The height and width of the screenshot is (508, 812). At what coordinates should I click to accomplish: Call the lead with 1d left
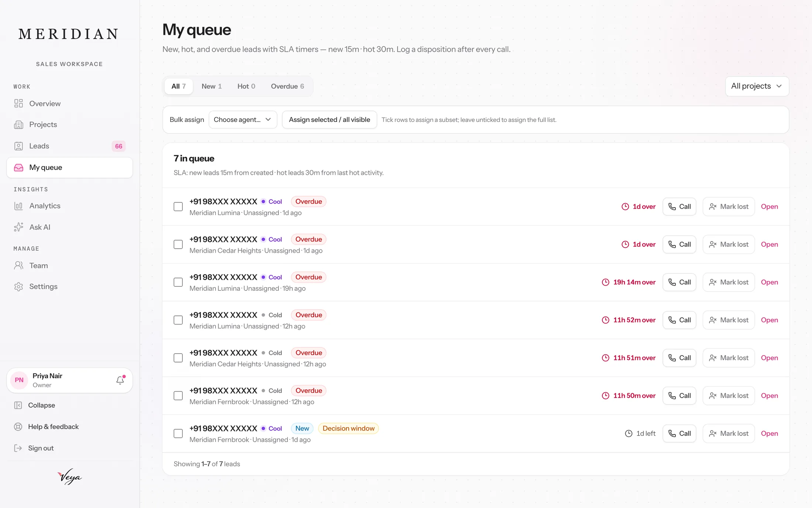(679, 433)
